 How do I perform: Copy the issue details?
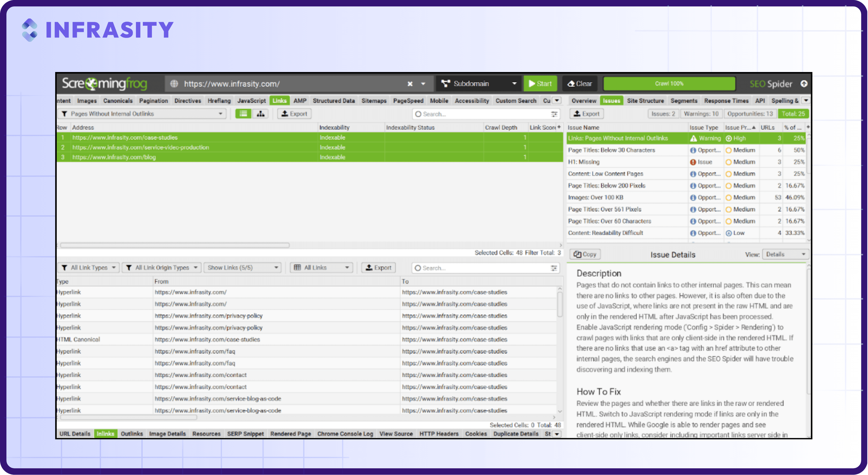click(x=585, y=254)
